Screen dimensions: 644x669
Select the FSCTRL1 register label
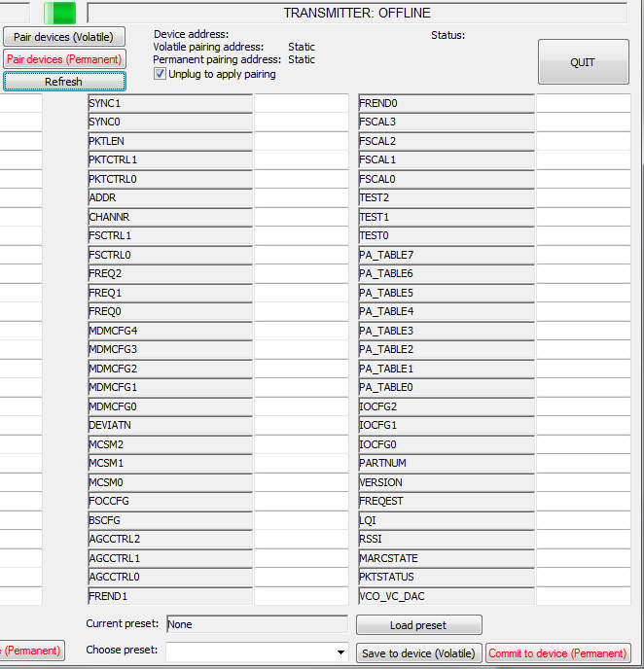click(170, 235)
